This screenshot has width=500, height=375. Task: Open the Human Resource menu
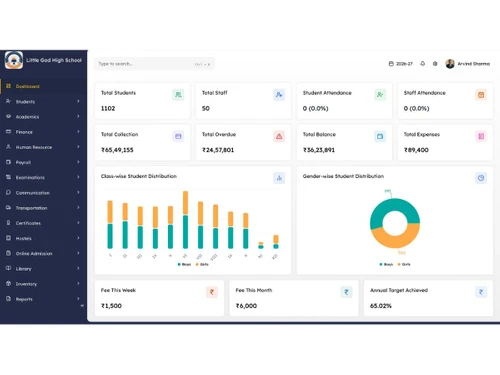[44, 147]
